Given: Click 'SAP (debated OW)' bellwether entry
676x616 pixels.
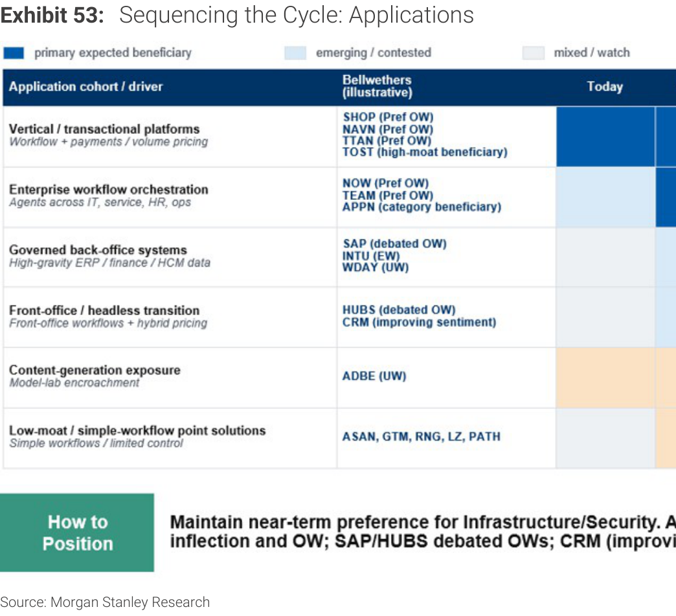Looking at the screenshot, I should tap(394, 243).
